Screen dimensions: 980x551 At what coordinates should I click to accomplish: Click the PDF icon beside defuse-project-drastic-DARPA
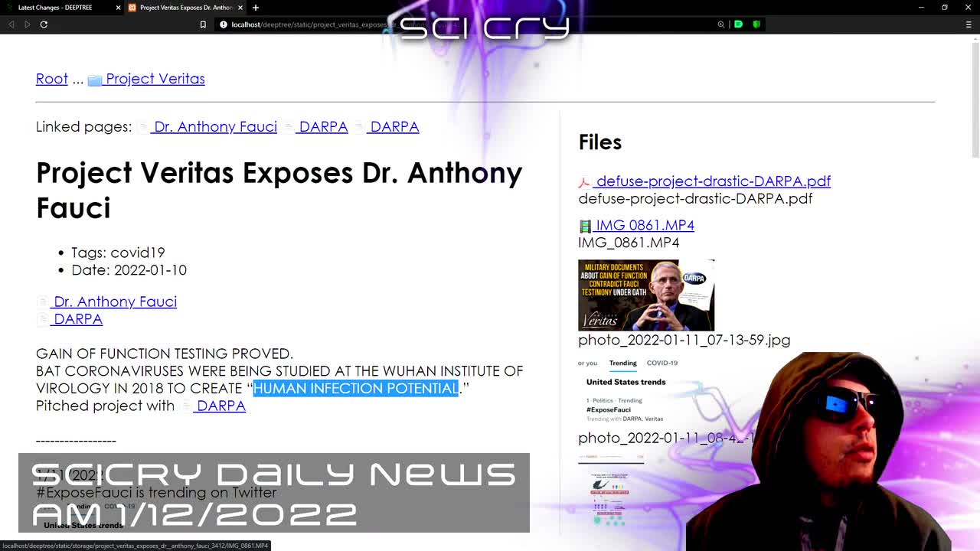[584, 182]
